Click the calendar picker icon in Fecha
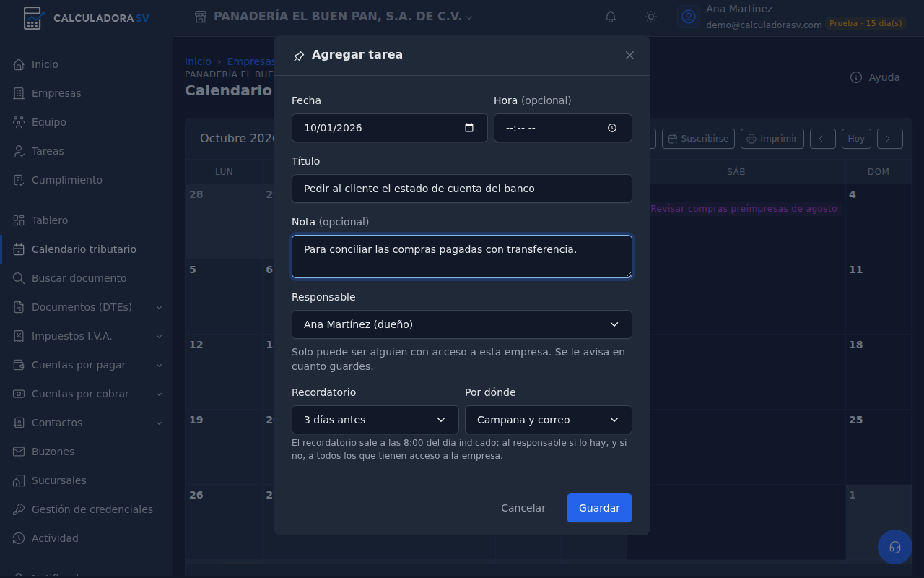Image resolution: width=924 pixels, height=578 pixels. coord(469,128)
